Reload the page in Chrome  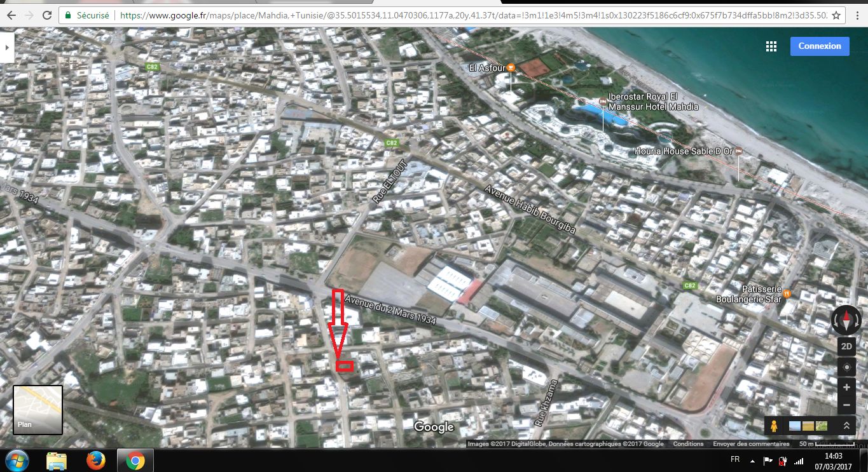[47, 15]
